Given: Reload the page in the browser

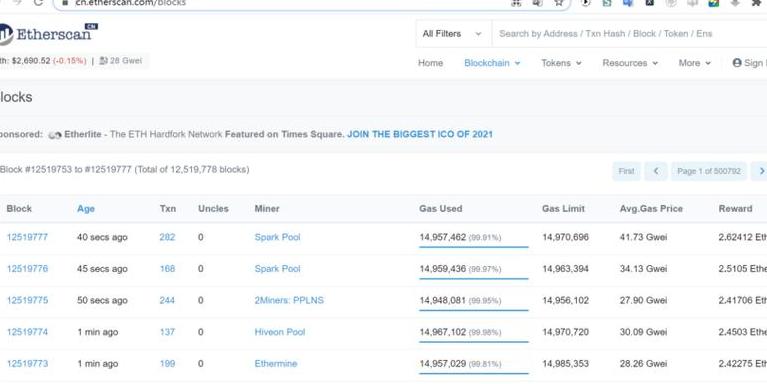Looking at the screenshot, I should (38, 3).
